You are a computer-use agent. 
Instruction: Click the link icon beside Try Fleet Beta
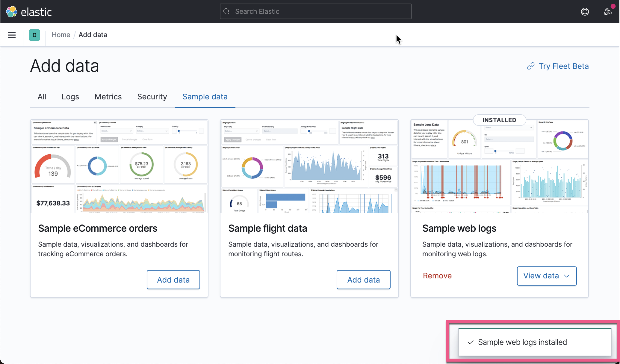[x=531, y=66]
